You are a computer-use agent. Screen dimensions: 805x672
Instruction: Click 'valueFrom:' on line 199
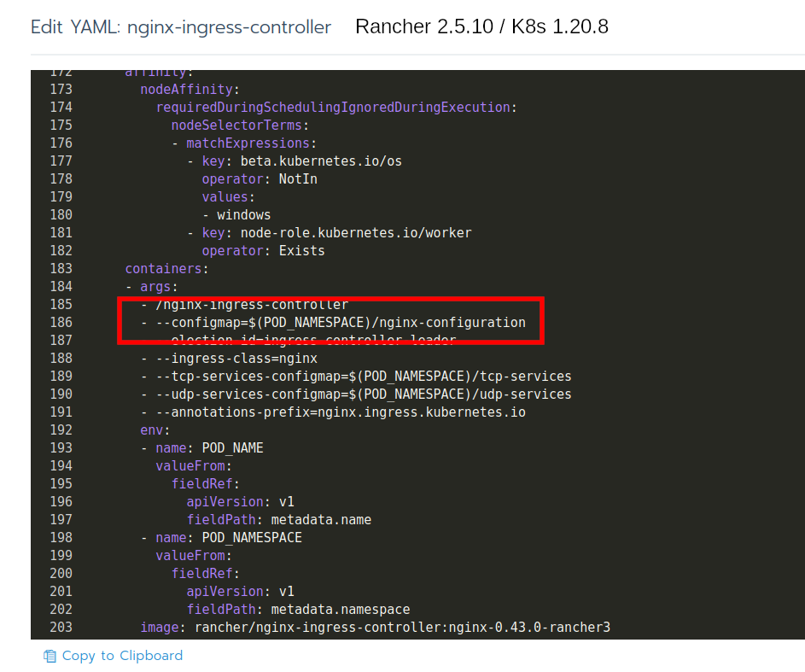[194, 556]
